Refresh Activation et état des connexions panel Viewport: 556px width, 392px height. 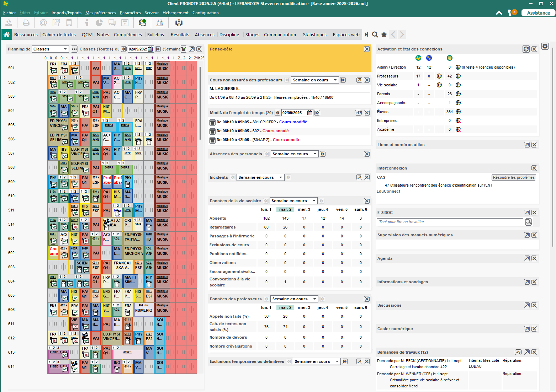[526, 49]
